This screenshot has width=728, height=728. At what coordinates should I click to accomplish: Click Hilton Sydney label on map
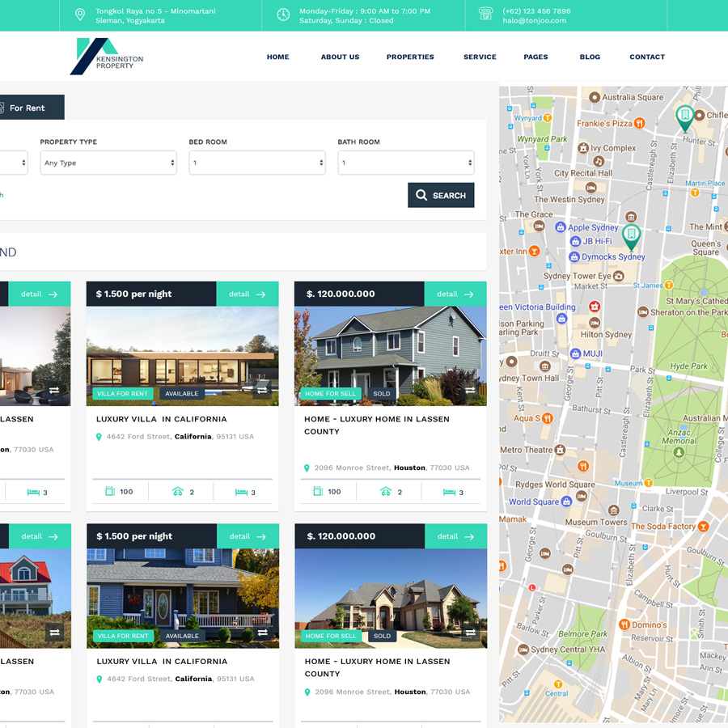click(x=606, y=334)
